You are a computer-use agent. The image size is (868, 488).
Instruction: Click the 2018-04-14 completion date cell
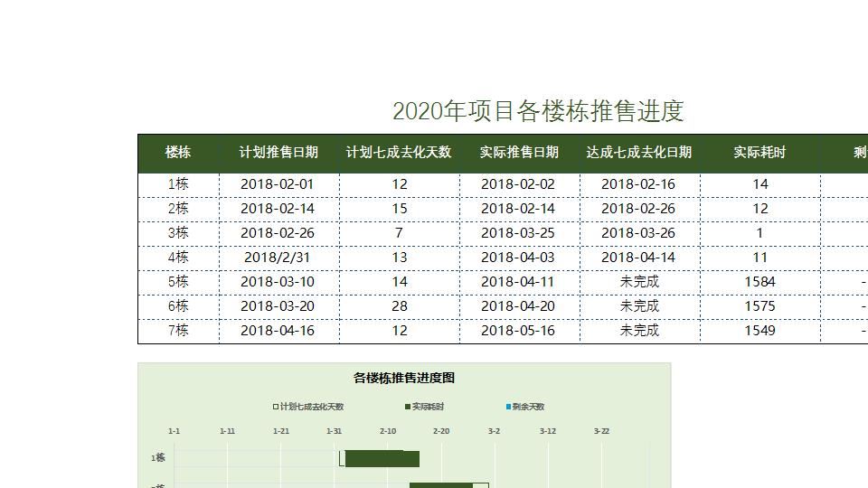[639, 258]
